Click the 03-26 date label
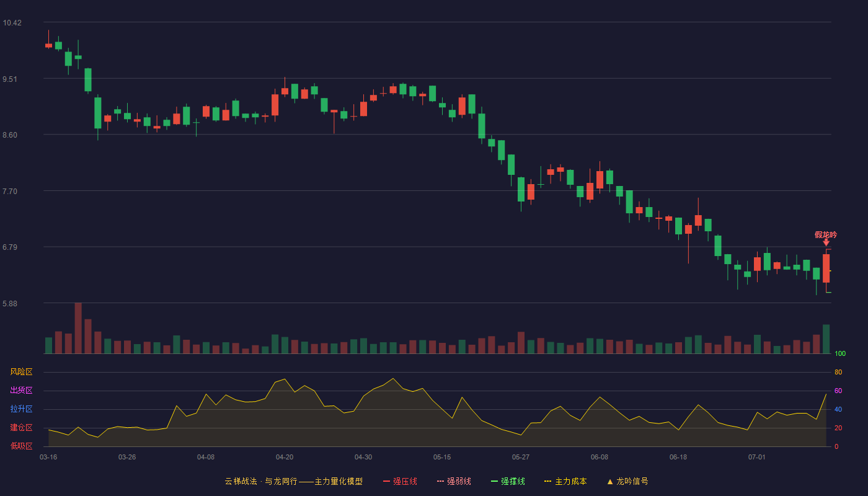 (x=127, y=457)
